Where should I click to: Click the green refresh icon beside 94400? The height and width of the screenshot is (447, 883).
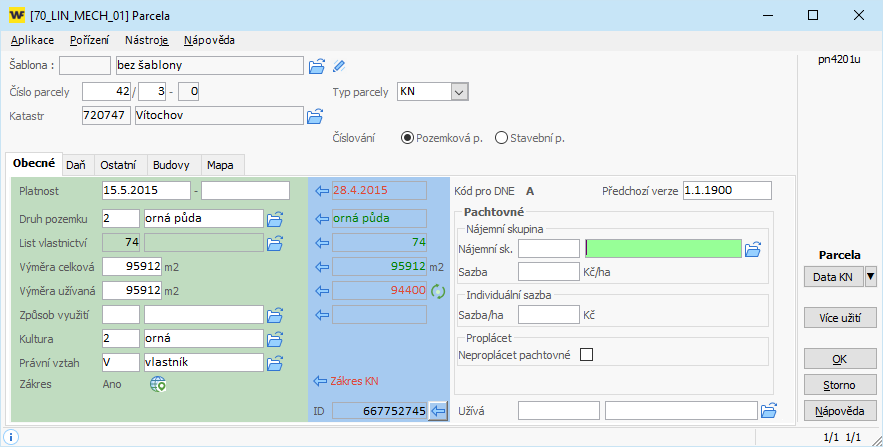438,291
